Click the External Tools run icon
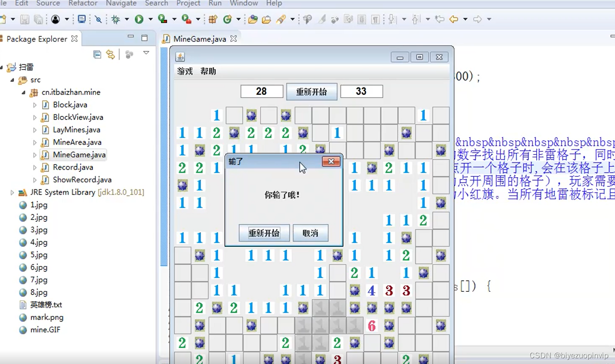 (187, 19)
